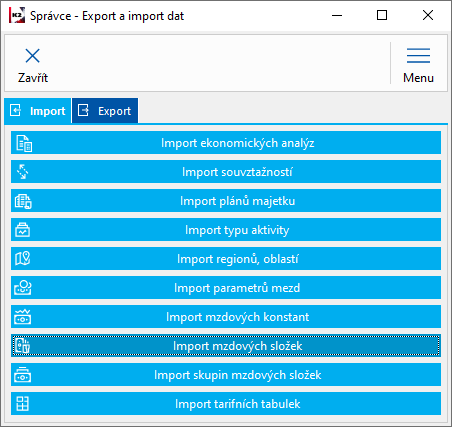Click the wage constants money icon

(22, 317)
